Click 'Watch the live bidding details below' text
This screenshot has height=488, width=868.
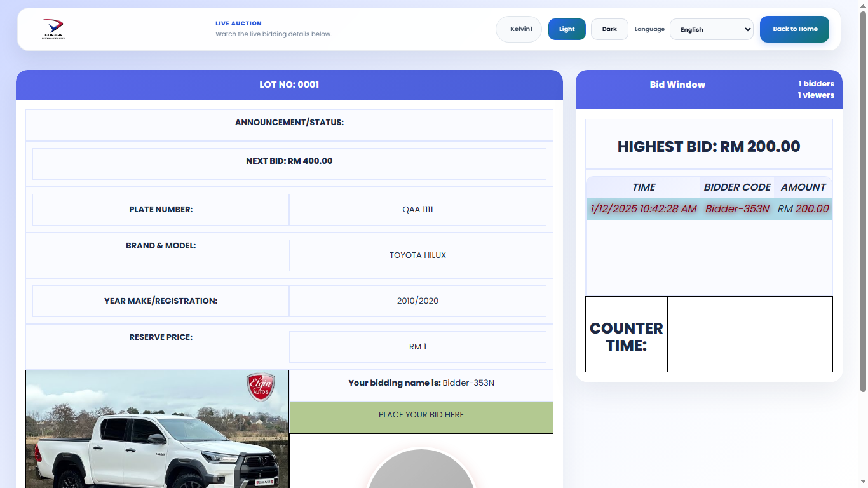pos(273,34)
